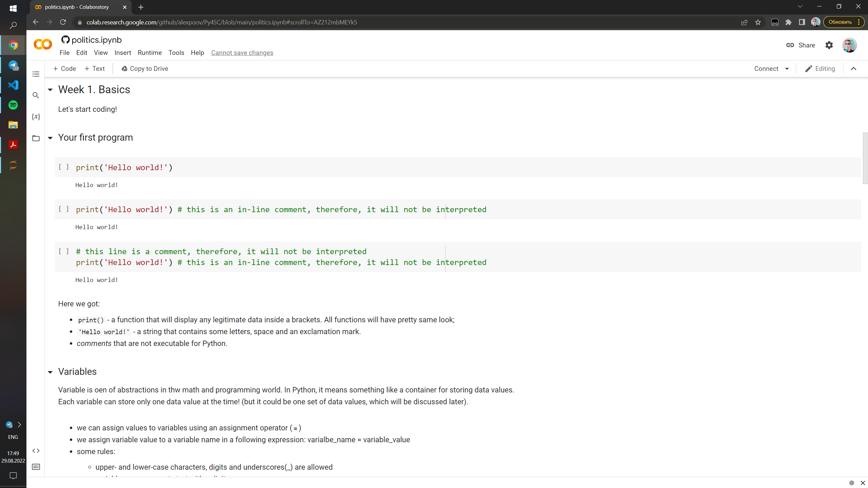Screen dimensions: 868x488
Task: Go back with the browser back arrow
Action: (36, 22)
